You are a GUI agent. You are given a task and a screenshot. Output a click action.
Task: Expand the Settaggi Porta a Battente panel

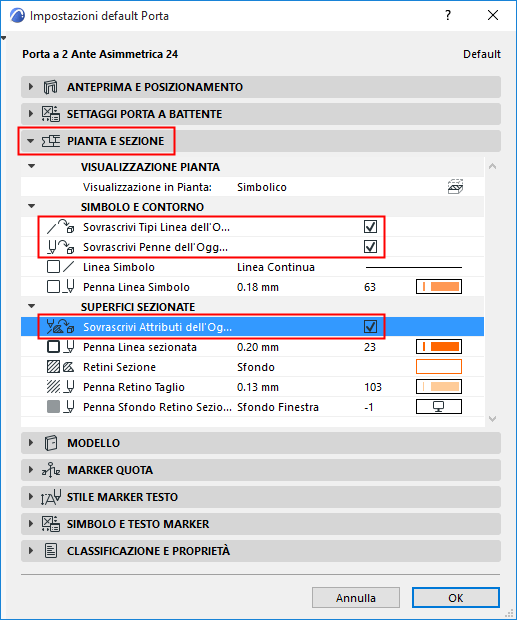31,114
